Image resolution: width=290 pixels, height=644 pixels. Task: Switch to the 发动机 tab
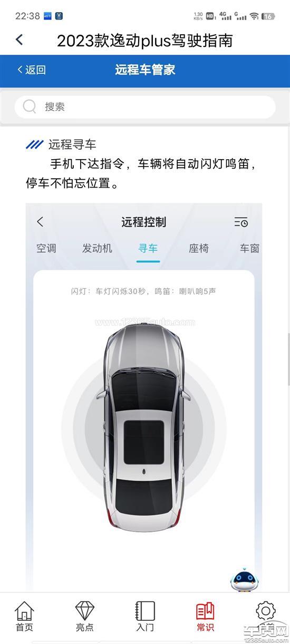coord(97,248)
